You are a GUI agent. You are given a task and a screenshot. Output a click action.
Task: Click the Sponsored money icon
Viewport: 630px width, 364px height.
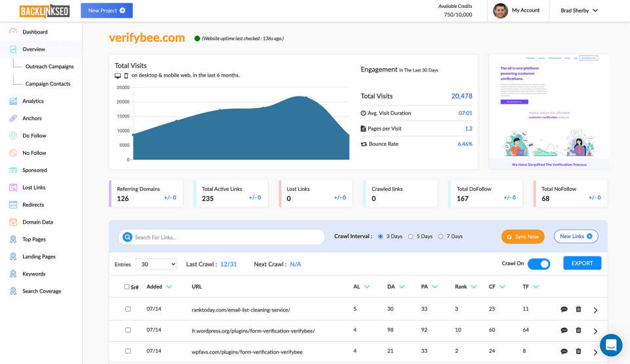pos(13,170)
